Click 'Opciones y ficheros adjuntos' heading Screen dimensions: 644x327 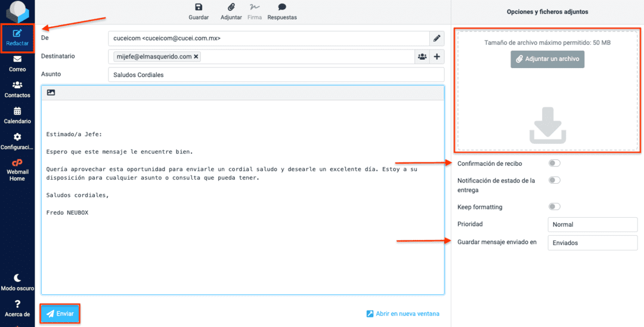[547, 12]
